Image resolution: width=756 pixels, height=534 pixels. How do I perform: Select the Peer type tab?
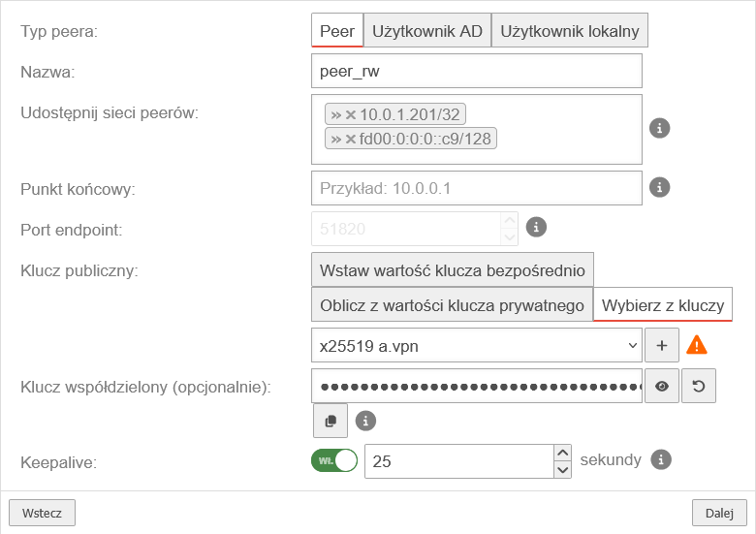pyautogui.click(x=337, y=30)
